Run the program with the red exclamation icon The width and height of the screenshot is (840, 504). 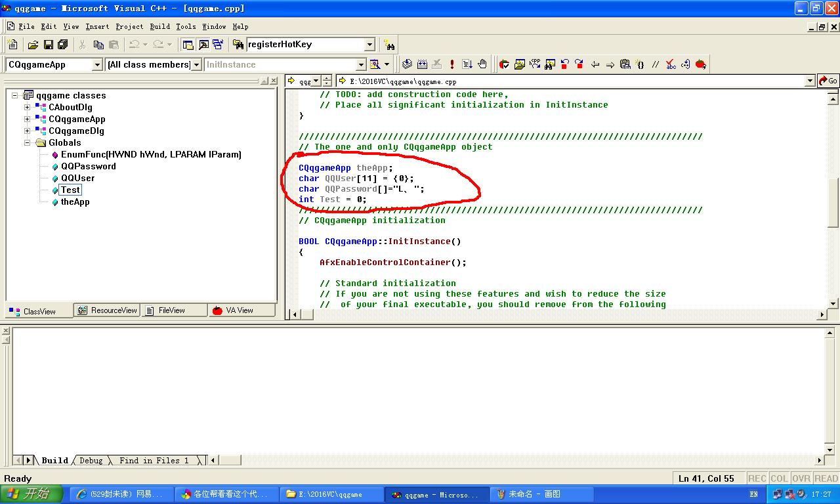(451, 64)
